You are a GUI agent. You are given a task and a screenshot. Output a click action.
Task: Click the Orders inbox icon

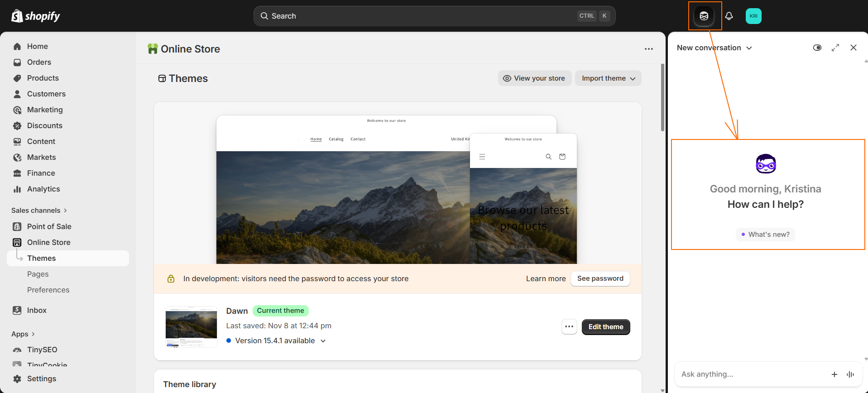17,62
